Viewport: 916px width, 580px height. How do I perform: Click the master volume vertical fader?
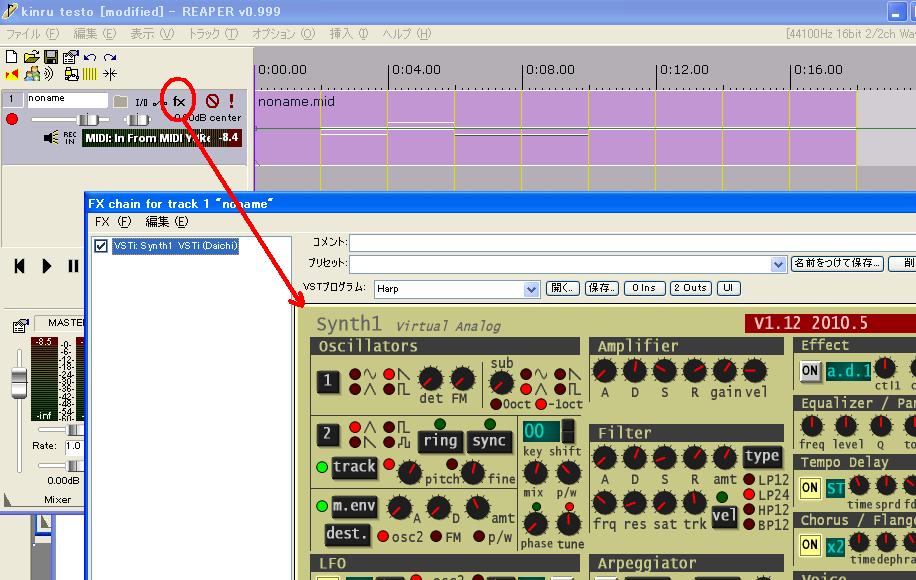[19, 383]
